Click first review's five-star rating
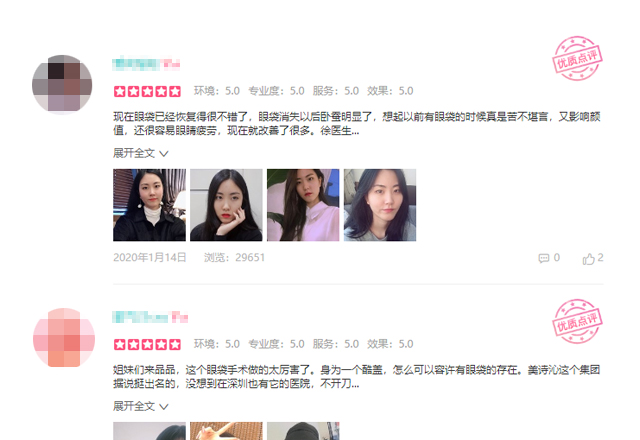 [x=147, y=91]
